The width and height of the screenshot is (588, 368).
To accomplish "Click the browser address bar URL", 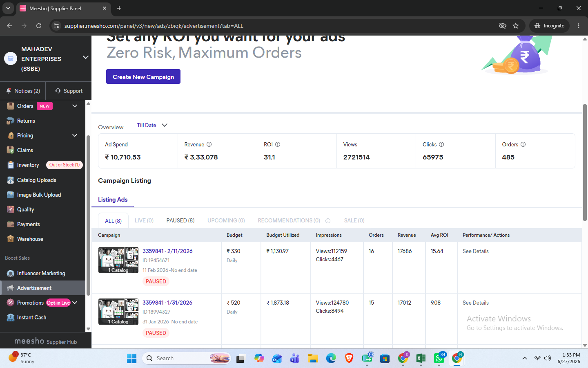I will tap(154, 26).
